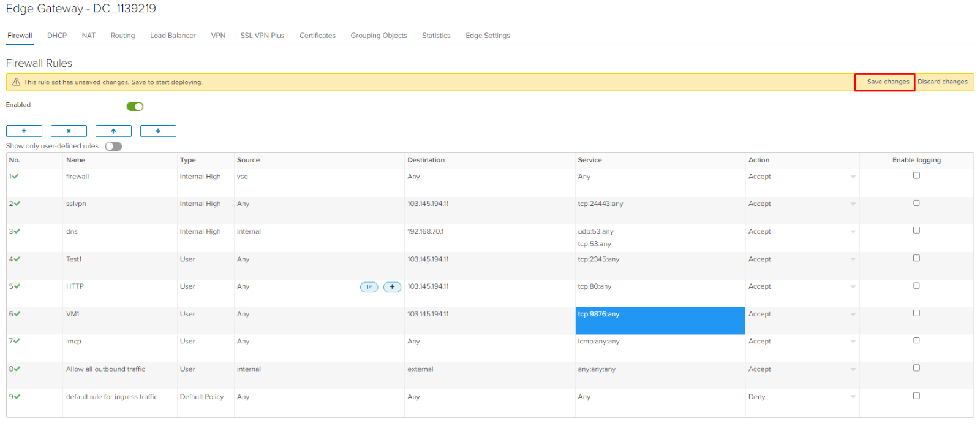
Task: Move rule up with the up arrow button
Action: pyautogui.click(x=113, y=131)
